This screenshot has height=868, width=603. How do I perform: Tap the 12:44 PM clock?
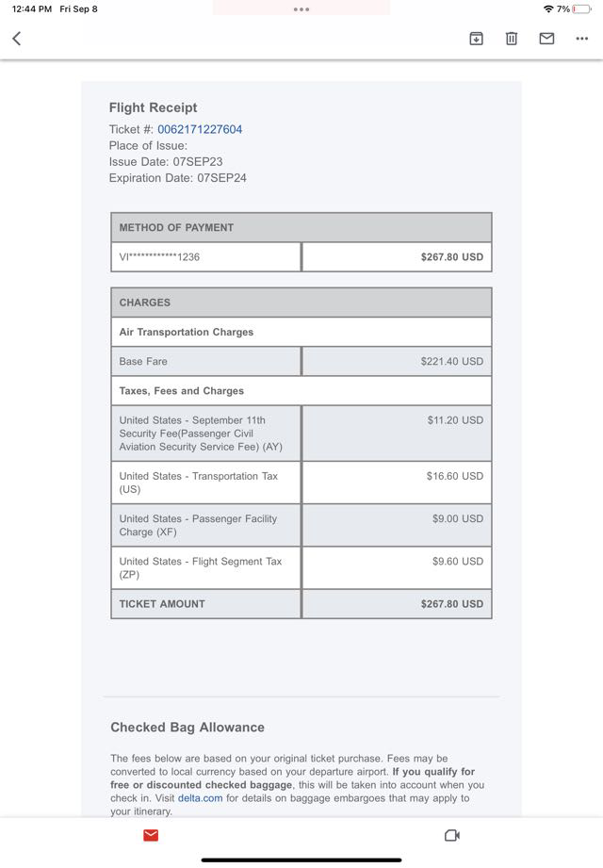[x=32, y=9]
